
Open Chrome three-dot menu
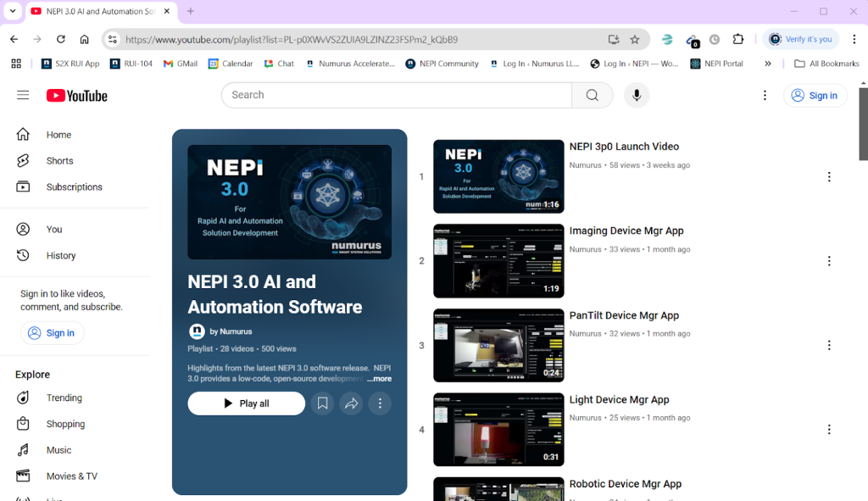click(854, 39)
